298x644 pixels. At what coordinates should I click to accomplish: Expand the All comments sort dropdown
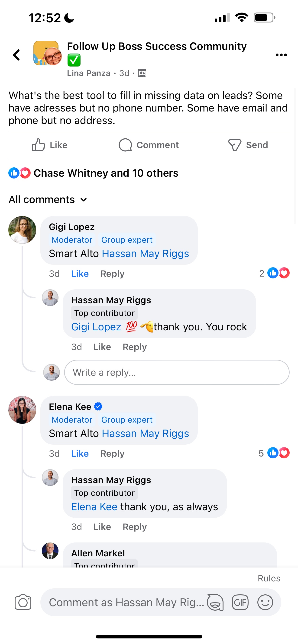(x=48, y=200)
